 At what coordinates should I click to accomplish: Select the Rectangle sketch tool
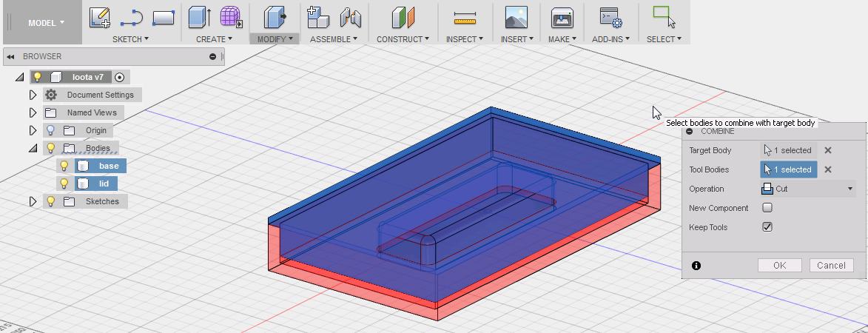click(164, 18)
